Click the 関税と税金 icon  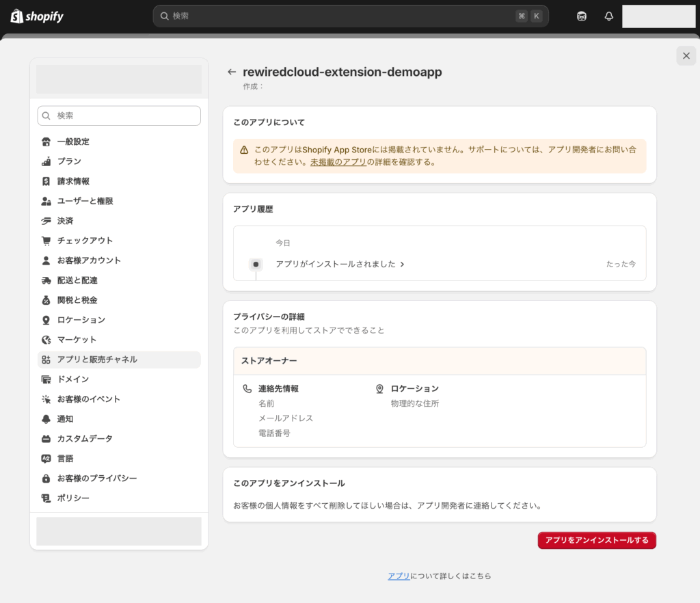point(46,300)
